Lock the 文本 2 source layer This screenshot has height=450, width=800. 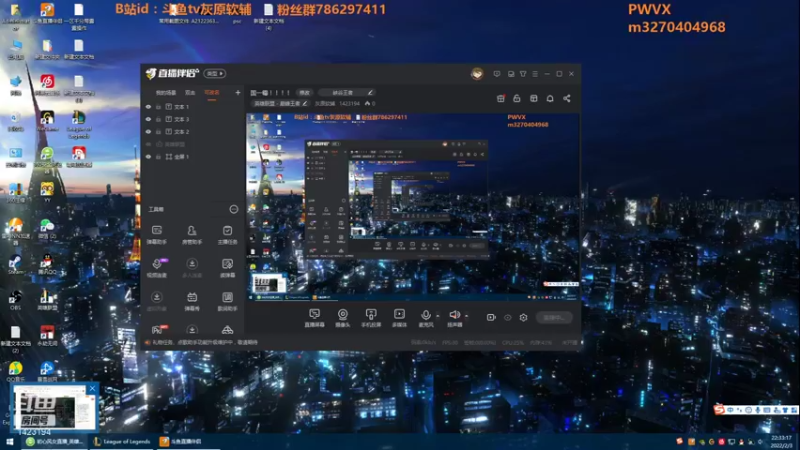(x=158, y=132)
